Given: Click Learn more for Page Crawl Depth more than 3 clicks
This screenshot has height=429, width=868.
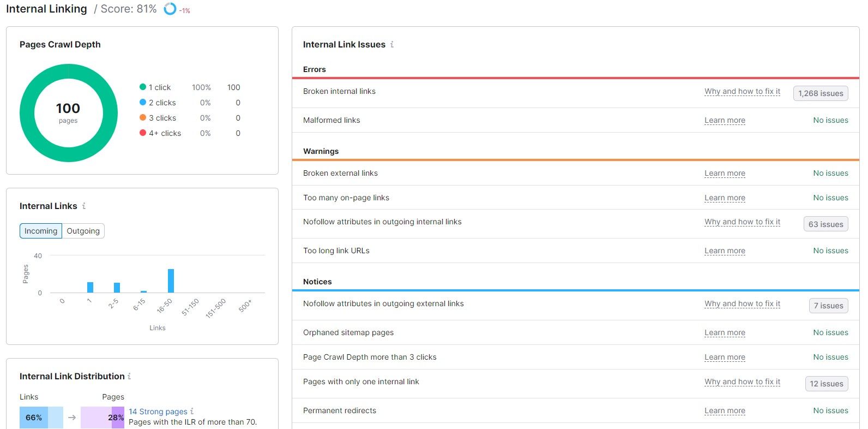Looking at the screenshot, I should [x=725, y=357].
